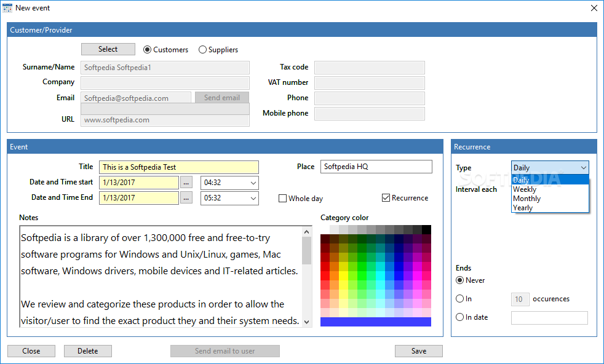Click the Surname/Name field
The height and width of the screenshot is (364, 604).
click(165, 68)
